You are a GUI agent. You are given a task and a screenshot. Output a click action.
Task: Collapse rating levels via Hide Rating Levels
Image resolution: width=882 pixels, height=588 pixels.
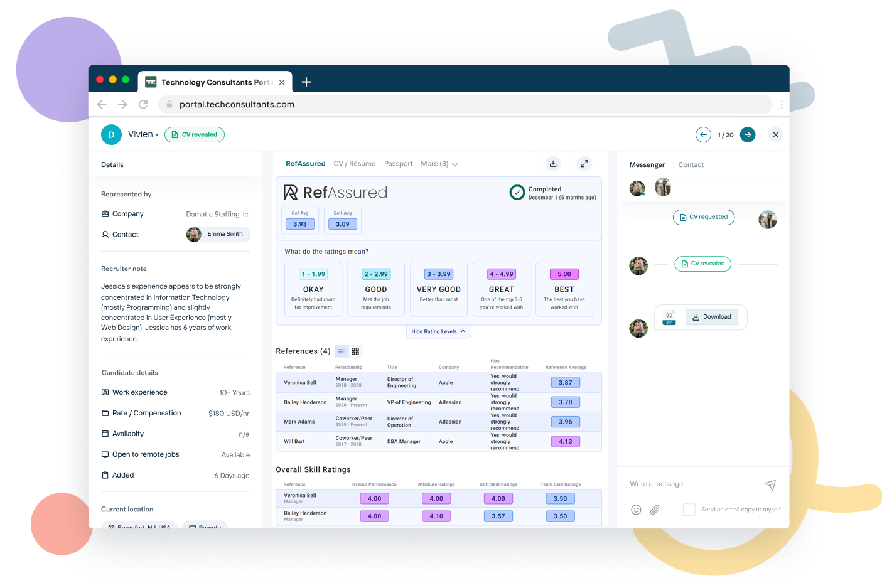click(438, 331)
